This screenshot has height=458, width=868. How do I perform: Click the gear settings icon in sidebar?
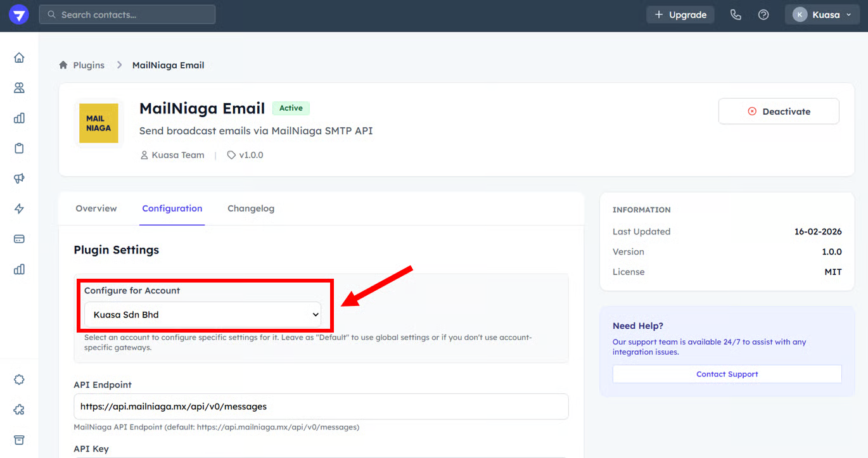coord(19,379)
